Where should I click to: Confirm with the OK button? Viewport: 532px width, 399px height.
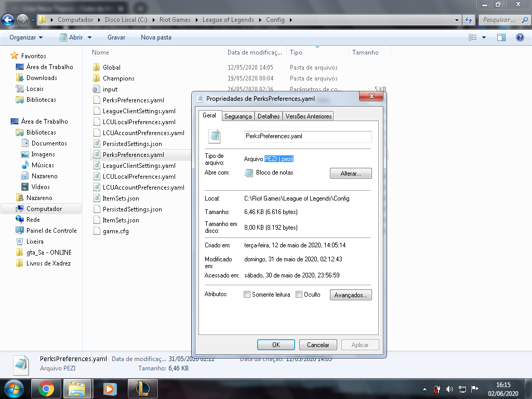(276, 345)
